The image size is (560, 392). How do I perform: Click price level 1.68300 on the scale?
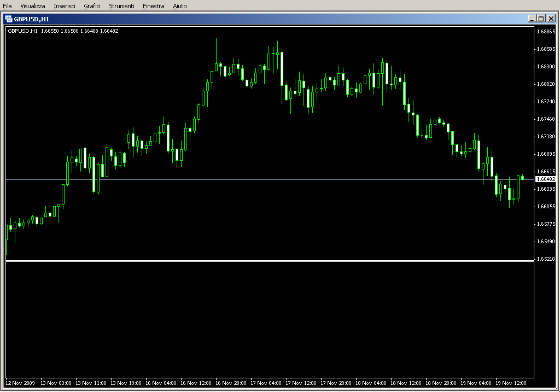pos(546,66)
